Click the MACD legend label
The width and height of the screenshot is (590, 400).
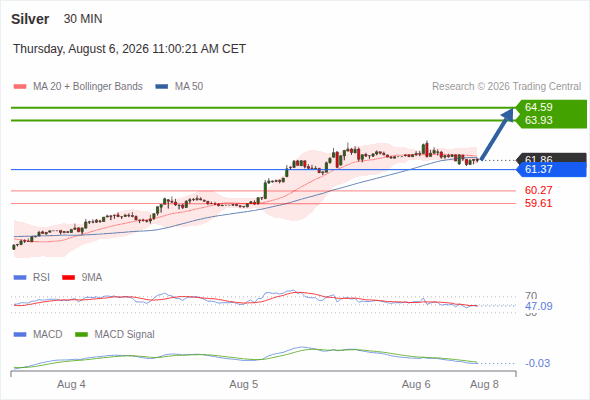point(48,335)
